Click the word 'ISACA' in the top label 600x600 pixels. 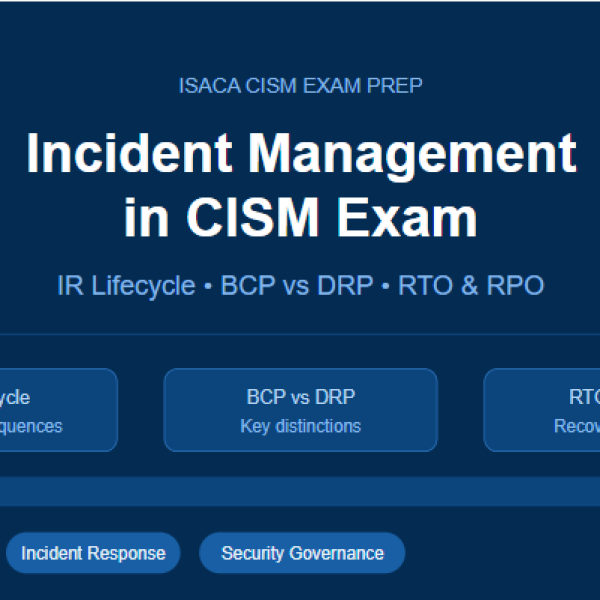pos(205,85)
